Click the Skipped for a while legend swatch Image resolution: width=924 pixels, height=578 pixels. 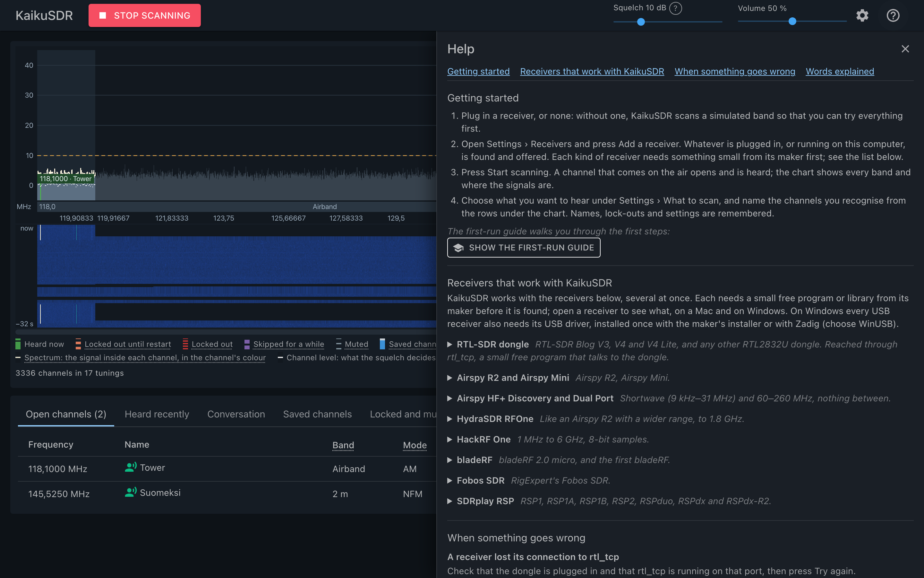[x=247, y=344]
